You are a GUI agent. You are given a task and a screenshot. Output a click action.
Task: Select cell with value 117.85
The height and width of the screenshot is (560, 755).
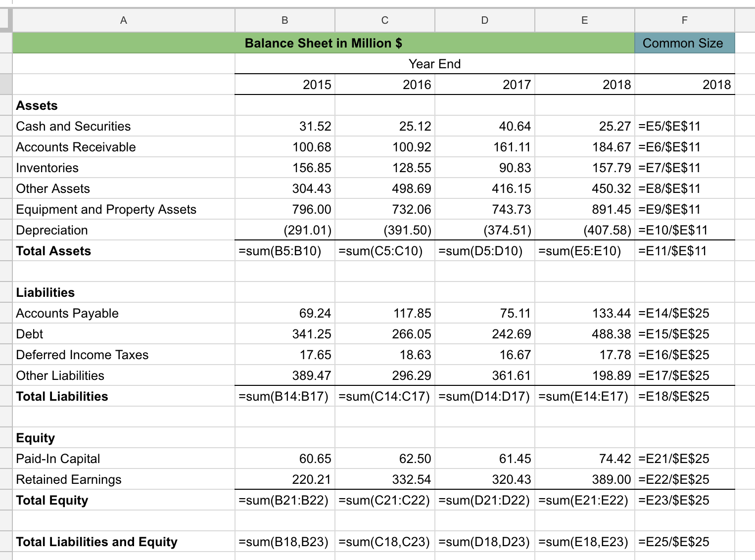click(x=385, y=313)
